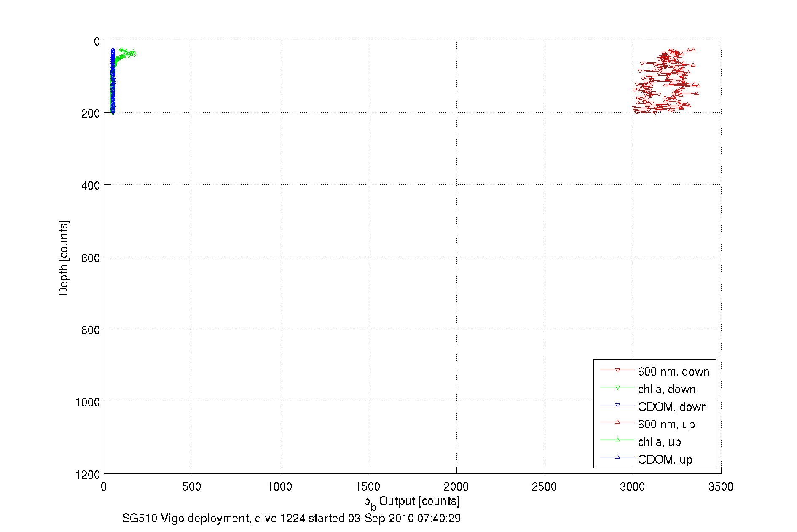The height and width of the screenshot is (532, 797).
Task: Click the 'chl a, up' legend entry
Action: point(641,442)
